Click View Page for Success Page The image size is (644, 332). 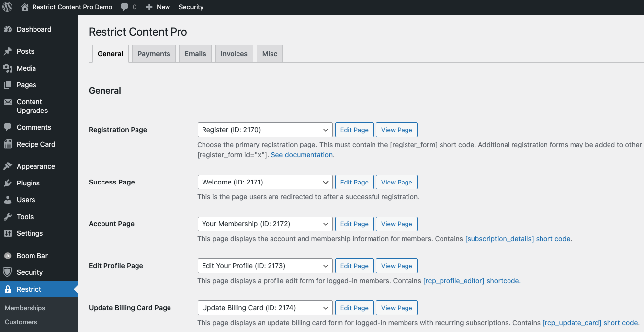[397, 182]
